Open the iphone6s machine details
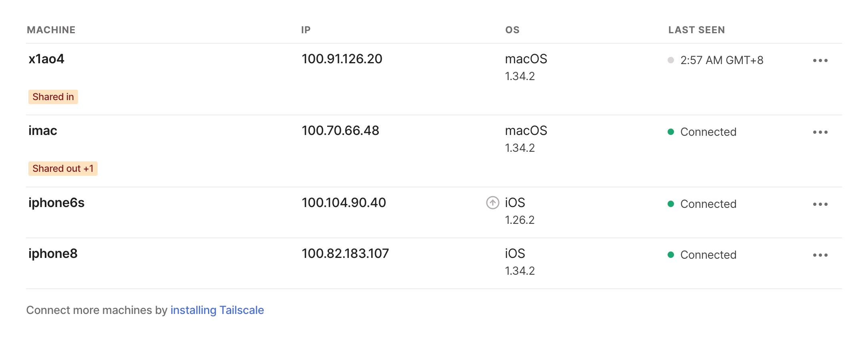 tap(56, 203)
